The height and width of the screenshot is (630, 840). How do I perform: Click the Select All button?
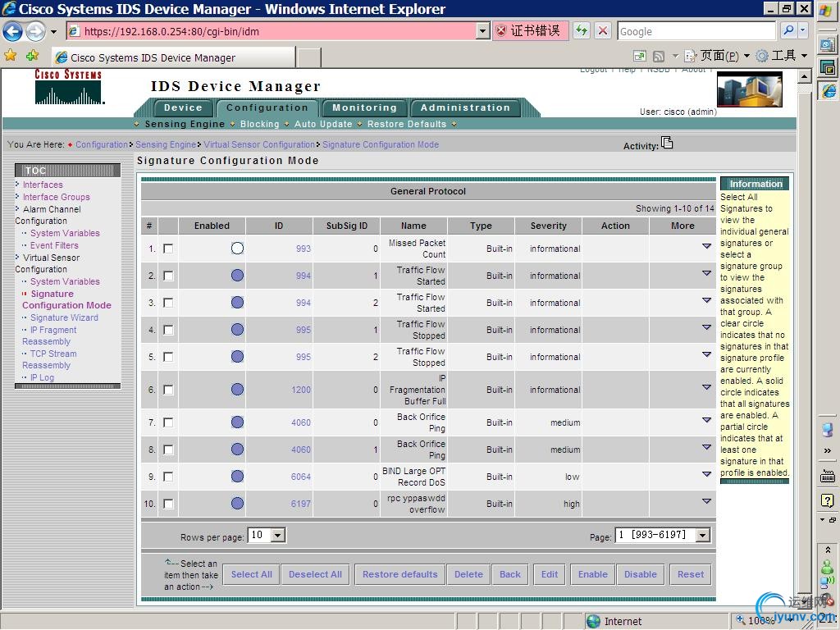point(251,574)
